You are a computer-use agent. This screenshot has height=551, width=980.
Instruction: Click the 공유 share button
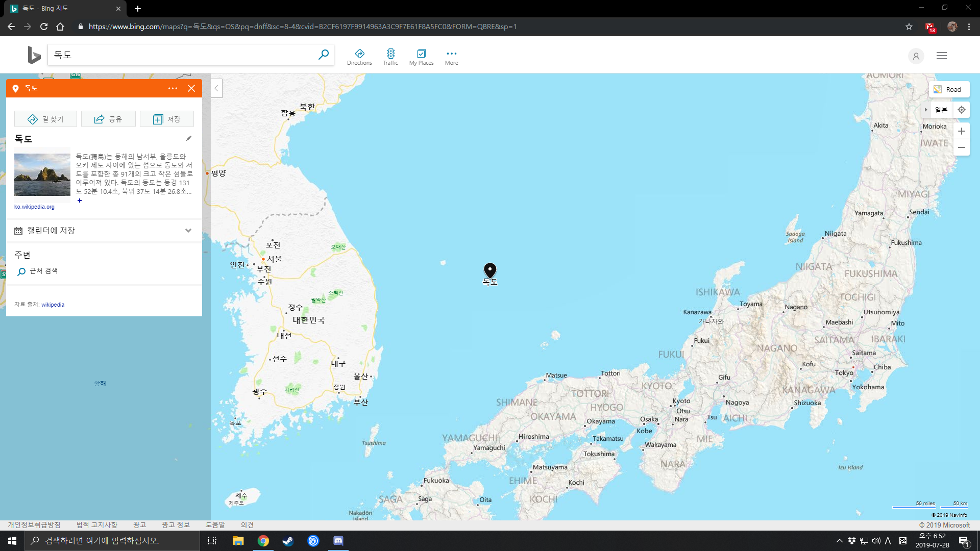(108, 119)
